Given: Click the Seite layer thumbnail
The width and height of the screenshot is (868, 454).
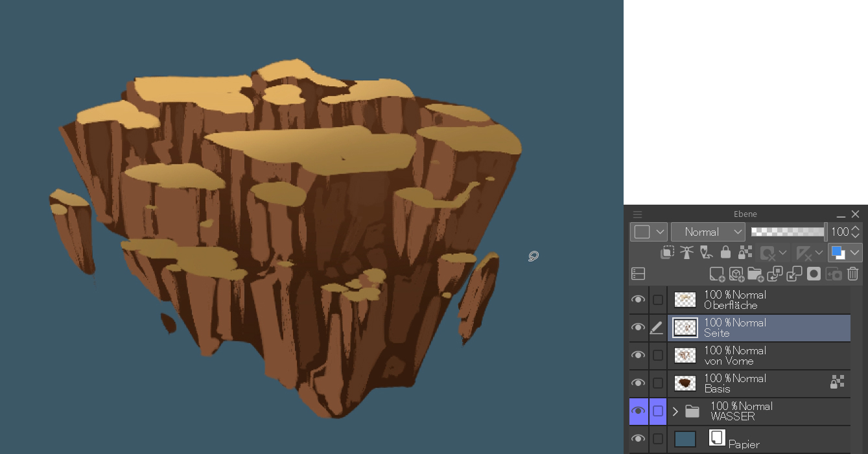Looking at the screenshot, I should coord(685,328).
